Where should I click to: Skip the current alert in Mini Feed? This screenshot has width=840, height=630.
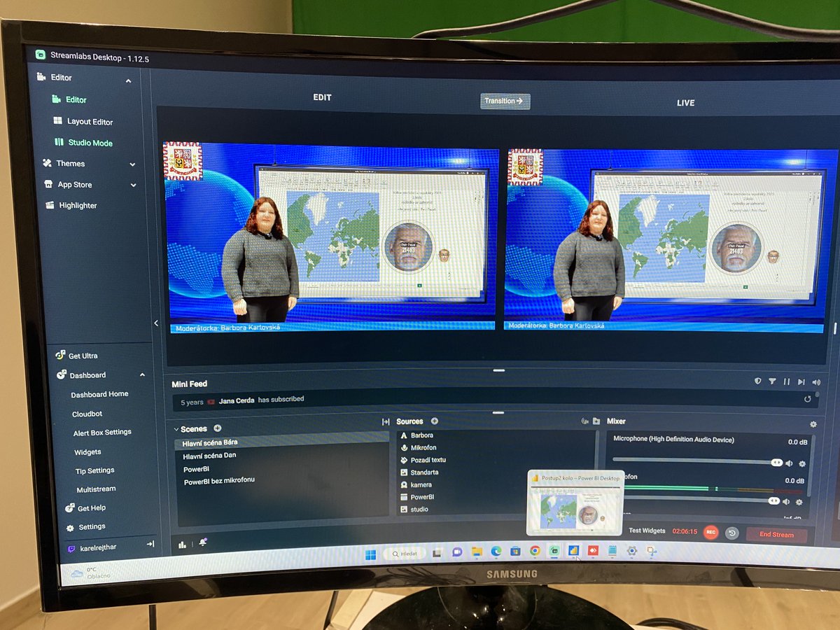[x=801, y=382]
